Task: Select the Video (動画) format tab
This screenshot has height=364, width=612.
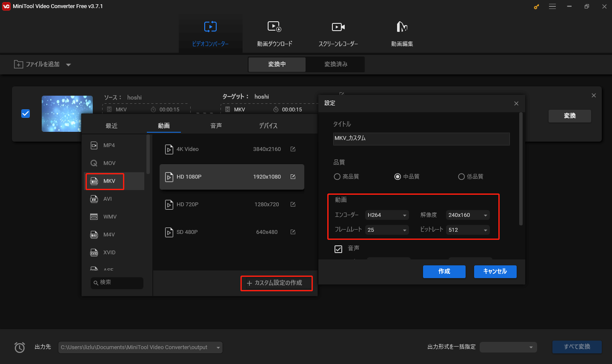Action: pos(164,126)
